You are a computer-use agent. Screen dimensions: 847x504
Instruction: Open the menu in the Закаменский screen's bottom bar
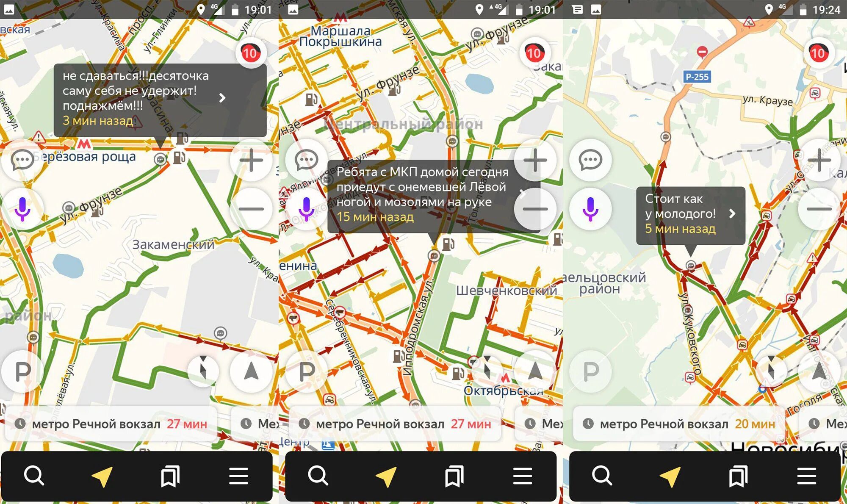click(238, 476)
